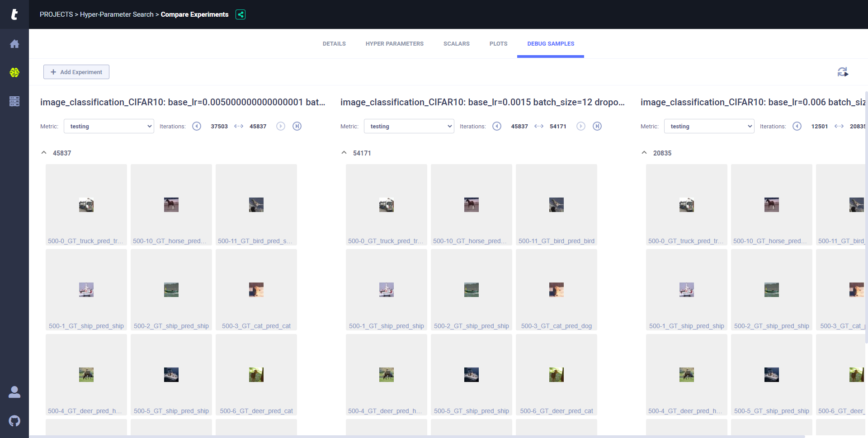Go to previous iterations in second experiment

[497, 126]
